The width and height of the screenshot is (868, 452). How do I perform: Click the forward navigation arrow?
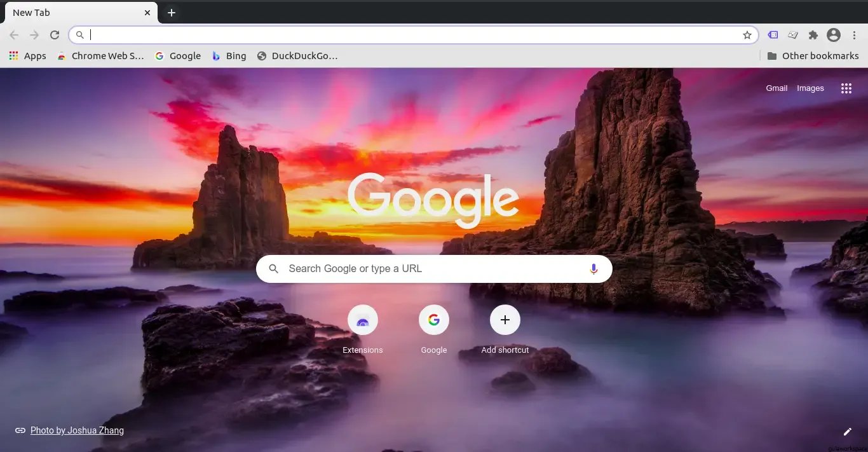click(34, 35)
